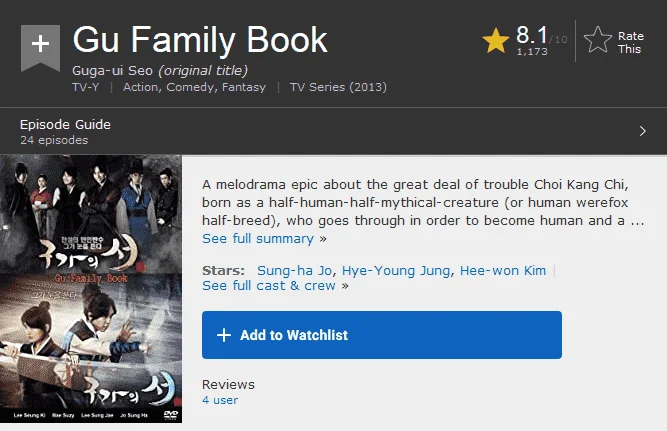Open Hee-won Kim's profile
Viewport: 667px width, 431px height.
tap(503, 271)
